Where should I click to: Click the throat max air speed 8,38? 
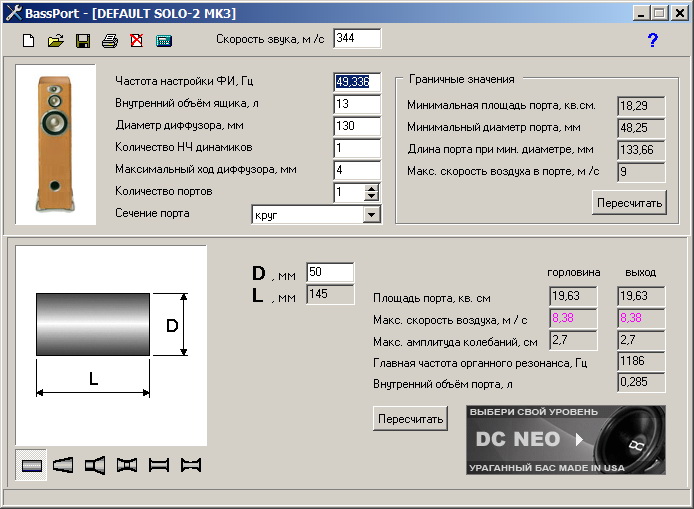click(x=573, y=318)
